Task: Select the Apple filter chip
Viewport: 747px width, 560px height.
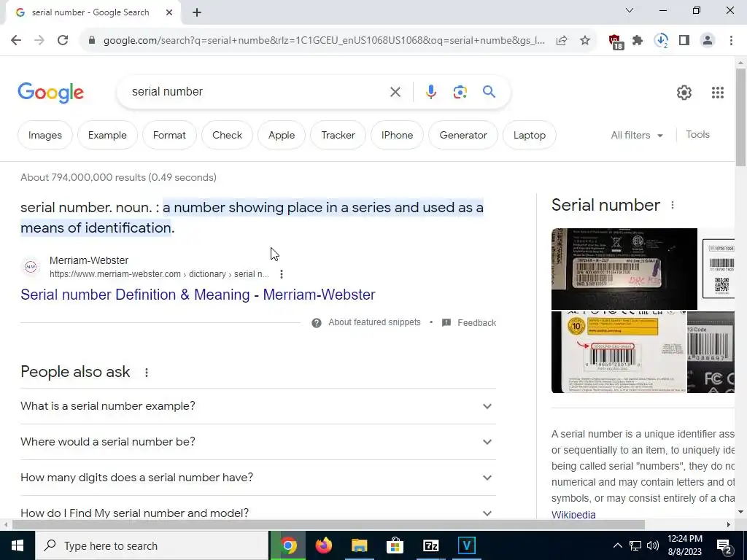Action: [282, 135]
